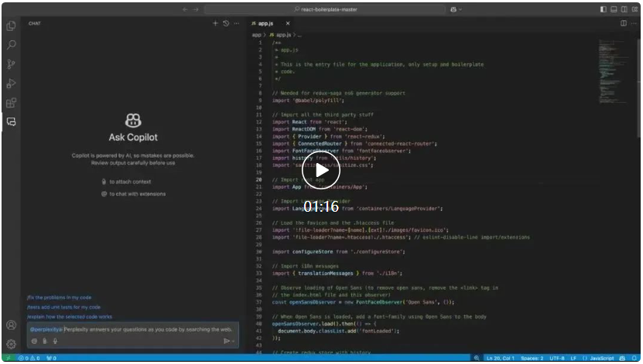Screen dimensions: 643x364
Task: Open chat panel more actions ellipsis
Action: tap(237, 24)
